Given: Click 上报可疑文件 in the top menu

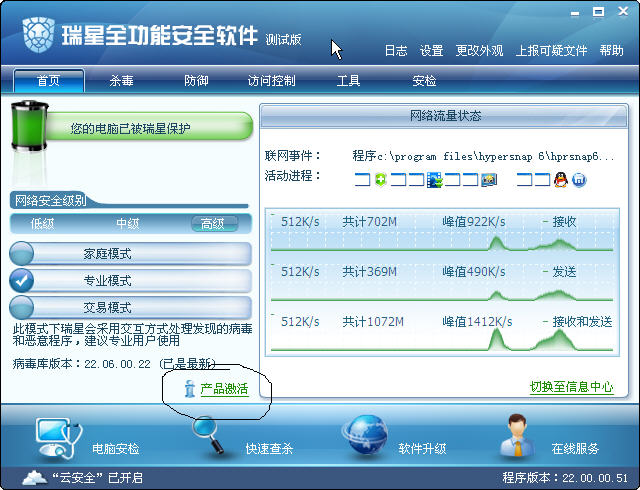Looking at the screenshot, I should pyautogui.click(x=551, y=51).
